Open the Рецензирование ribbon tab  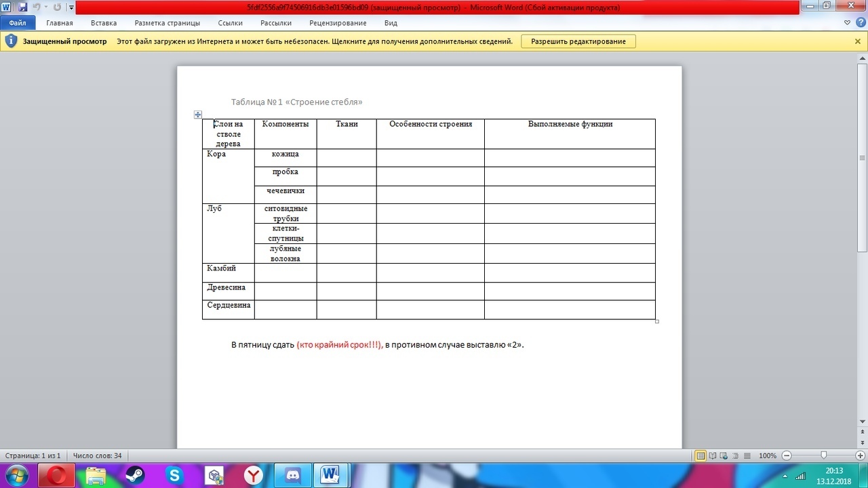(338, 23)
